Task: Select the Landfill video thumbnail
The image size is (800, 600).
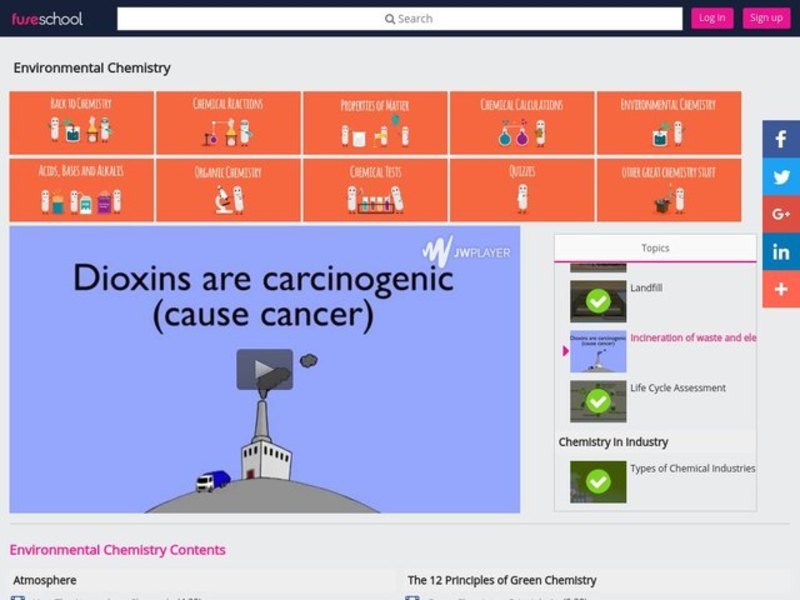Action: tap(598, 301)
